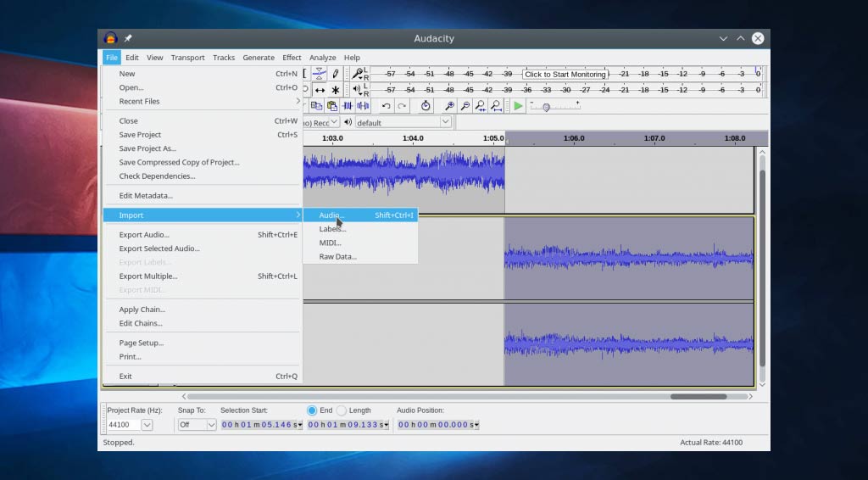The height and width of the screenshot is (480, 868).
Task: Click Exit in File menu
Action: click(203, 376)
